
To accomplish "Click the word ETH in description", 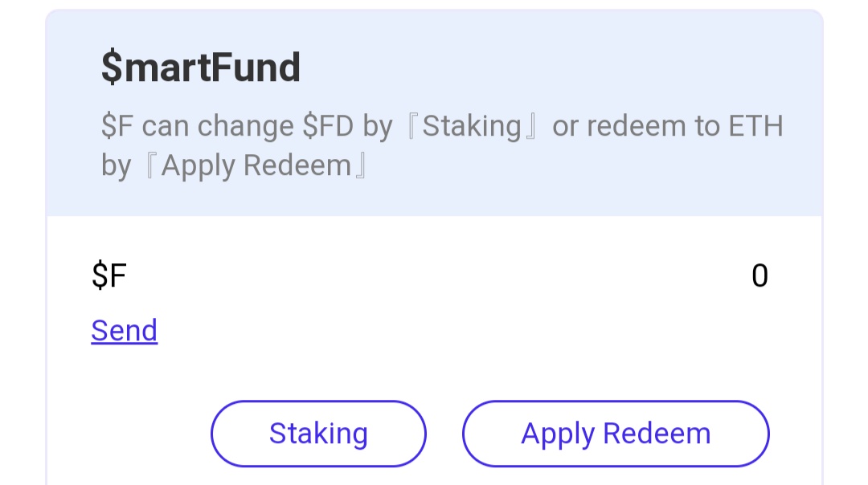I will click(755, 127).
